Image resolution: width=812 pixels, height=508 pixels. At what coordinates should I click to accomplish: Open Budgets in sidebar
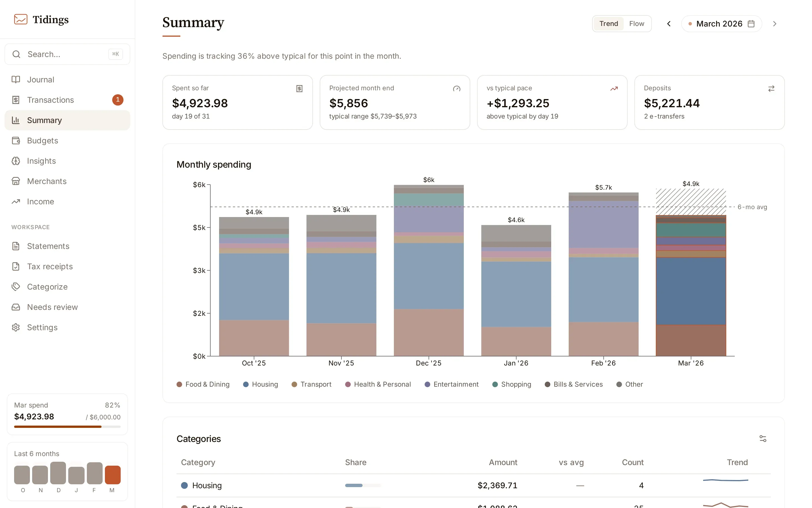[x=67, y=141]
